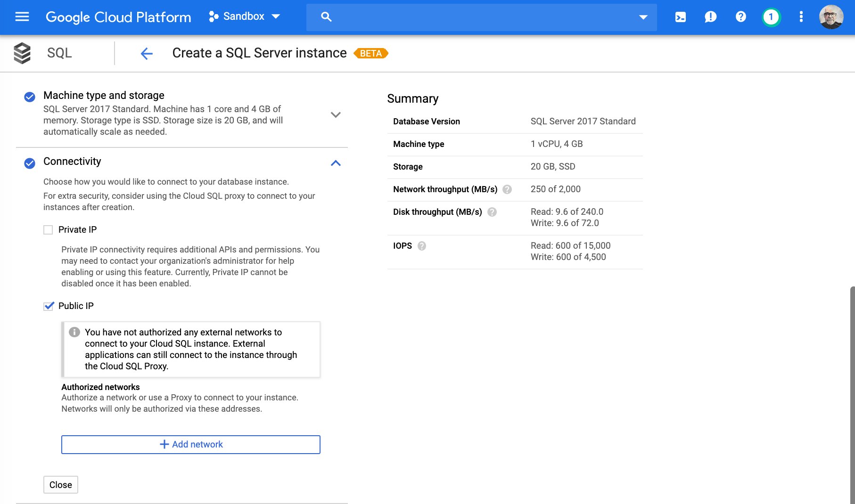Viewport: 855px width, 504px height.
Task: Activate Cloud Shell terminal icon
Action: coord(680,17)
